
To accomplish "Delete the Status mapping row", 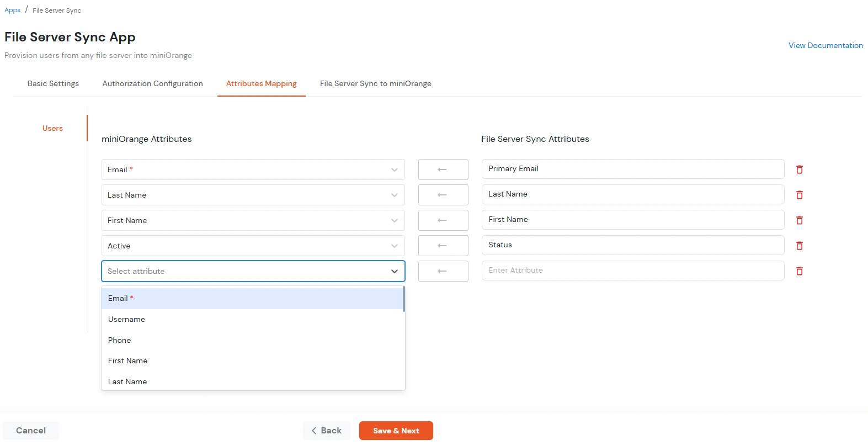I will pyautogui.click(x=799, y=246).
